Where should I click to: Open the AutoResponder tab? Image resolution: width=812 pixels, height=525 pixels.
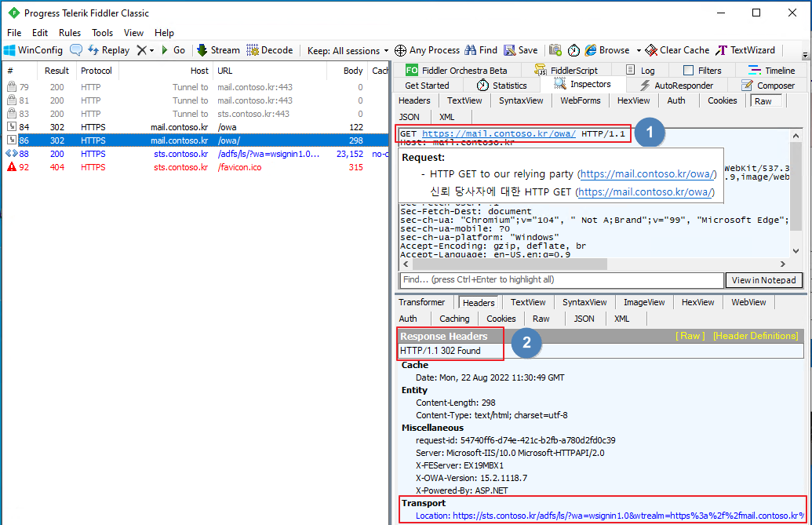677,86
